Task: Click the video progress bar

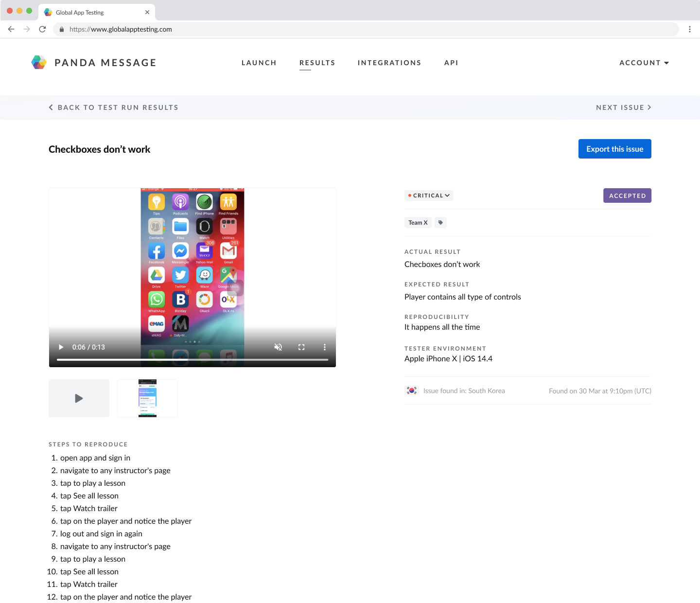Action: [192, 360]
